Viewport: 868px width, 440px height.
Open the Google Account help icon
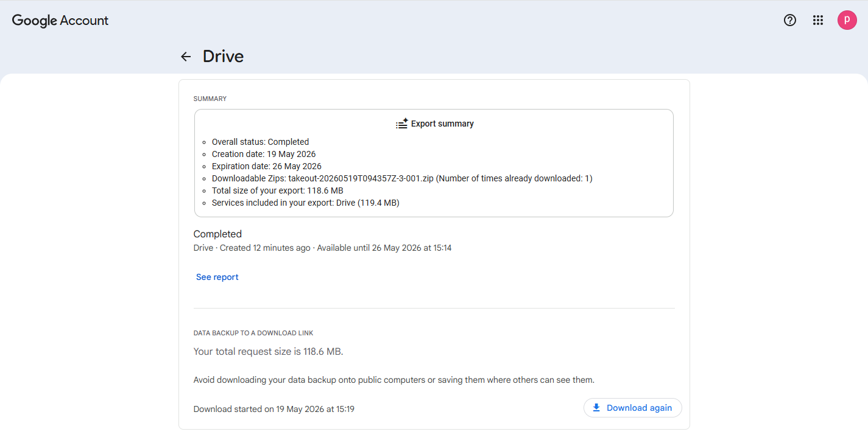pos(790,20)
